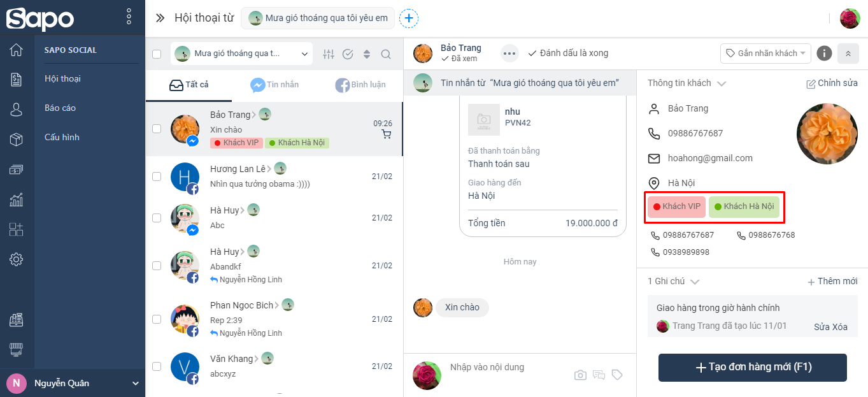868x397 pixels.
Task: Toggle the select-all conversations checkbox
Action: pos(157,54)
